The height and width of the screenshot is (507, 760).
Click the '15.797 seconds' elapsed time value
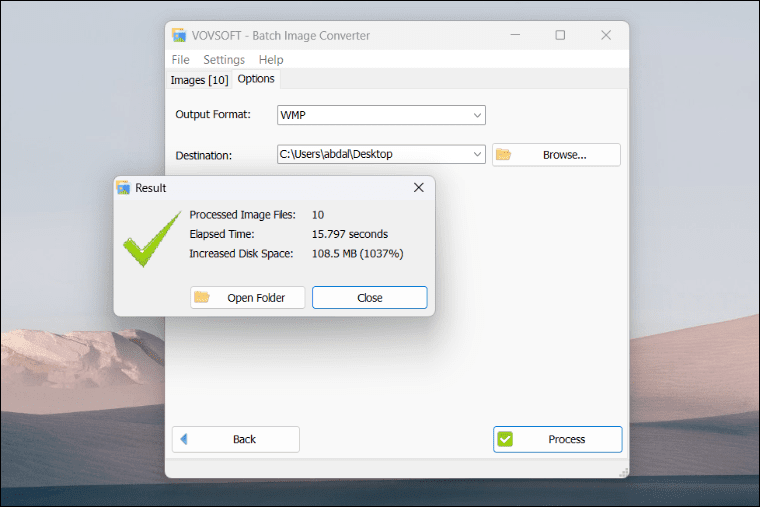tap(349, 234)
